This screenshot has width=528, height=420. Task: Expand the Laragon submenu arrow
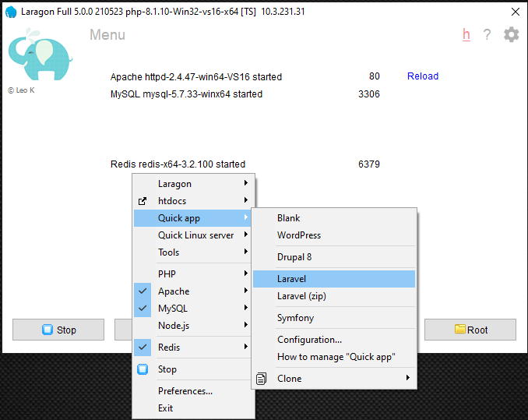point(246,183)
